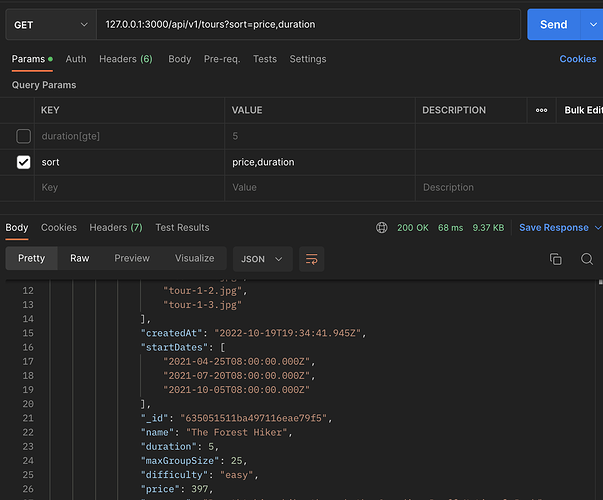Click the search response icon

(x=587, y=259)
